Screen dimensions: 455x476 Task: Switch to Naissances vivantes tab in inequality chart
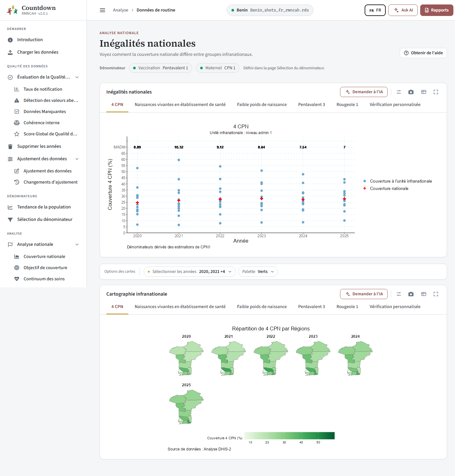[x=180, y=104]
